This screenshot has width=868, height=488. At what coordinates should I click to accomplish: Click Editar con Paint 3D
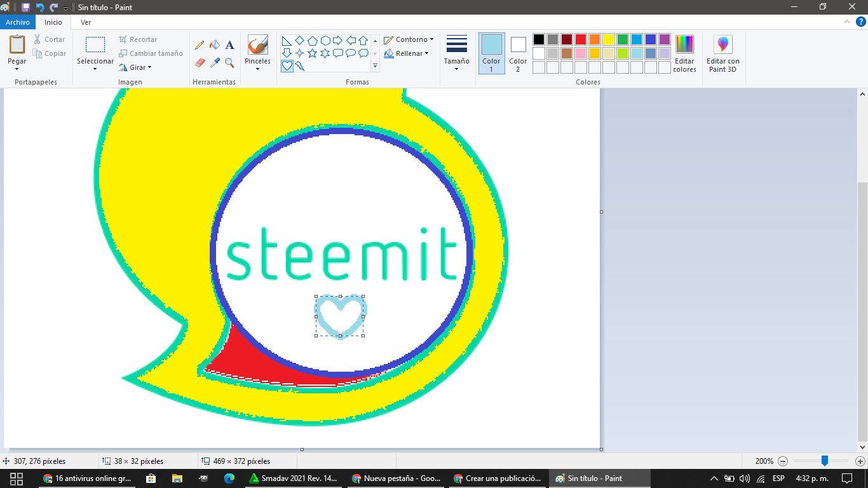tap(723, 53)
